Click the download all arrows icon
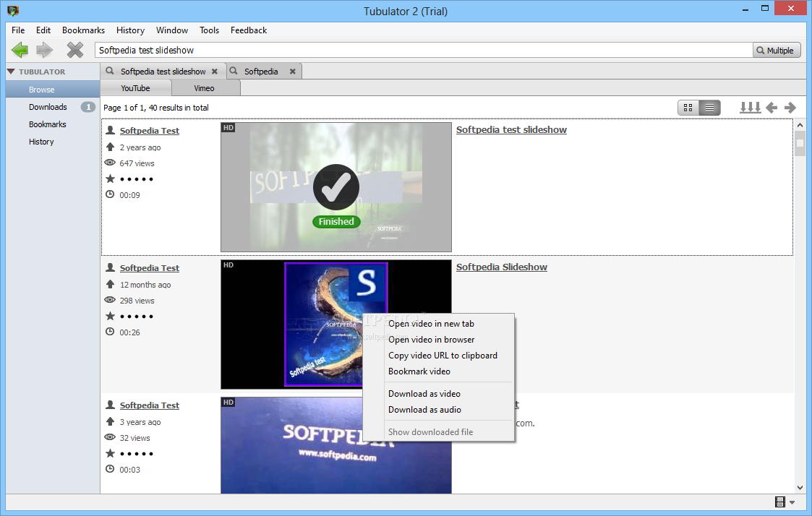The width and height of the screenshot is (812, 516). coord(750,108)
